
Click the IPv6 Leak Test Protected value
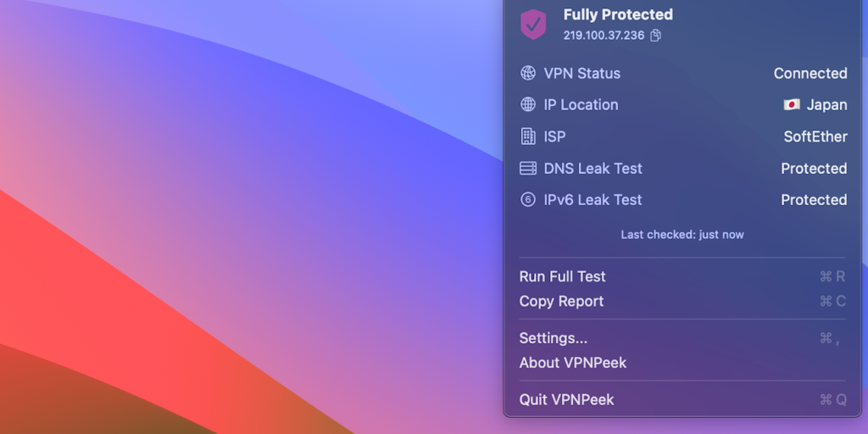pyautogui.click(x=814, y=200)
